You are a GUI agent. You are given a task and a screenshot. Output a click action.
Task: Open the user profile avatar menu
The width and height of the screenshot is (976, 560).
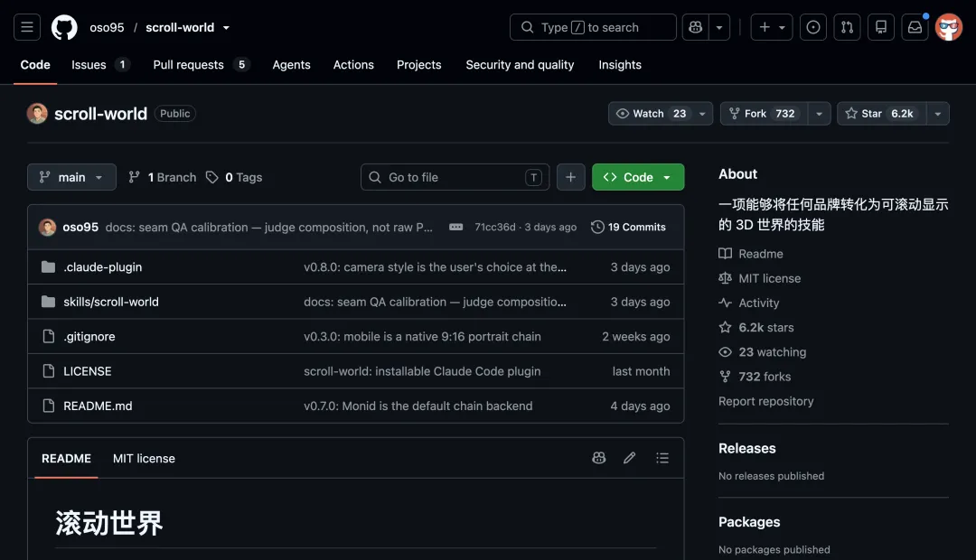tap(949, 27)
